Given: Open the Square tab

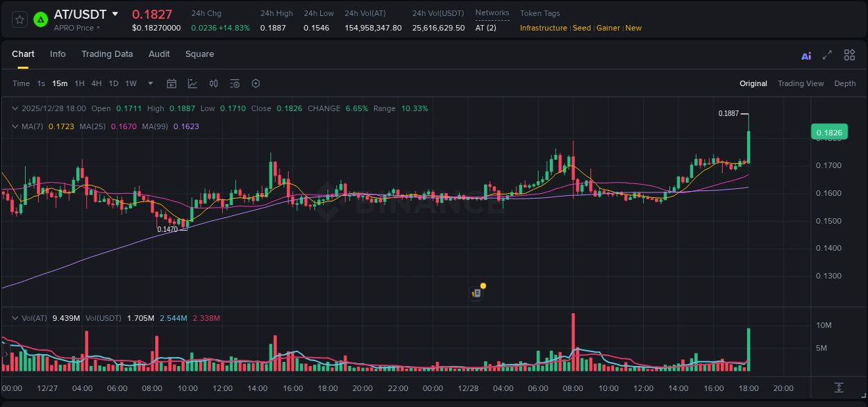Looking at the screenshot, I should tap(199, 54).
